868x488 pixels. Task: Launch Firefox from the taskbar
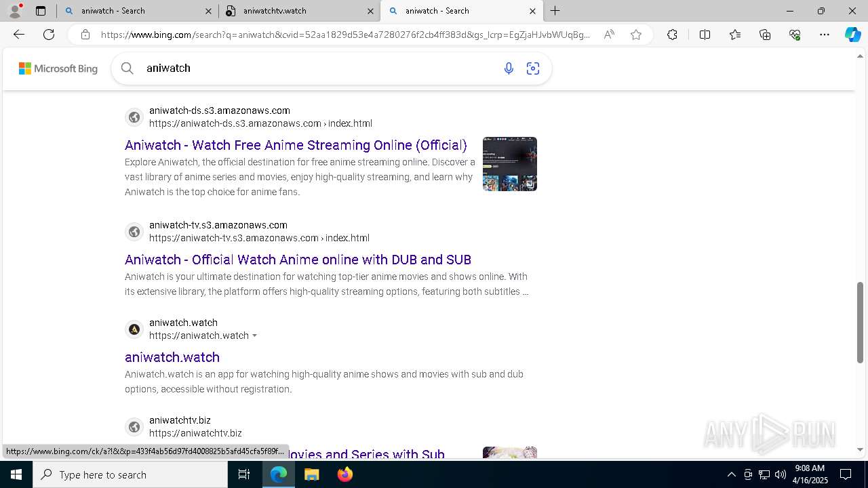click(344, 474)
